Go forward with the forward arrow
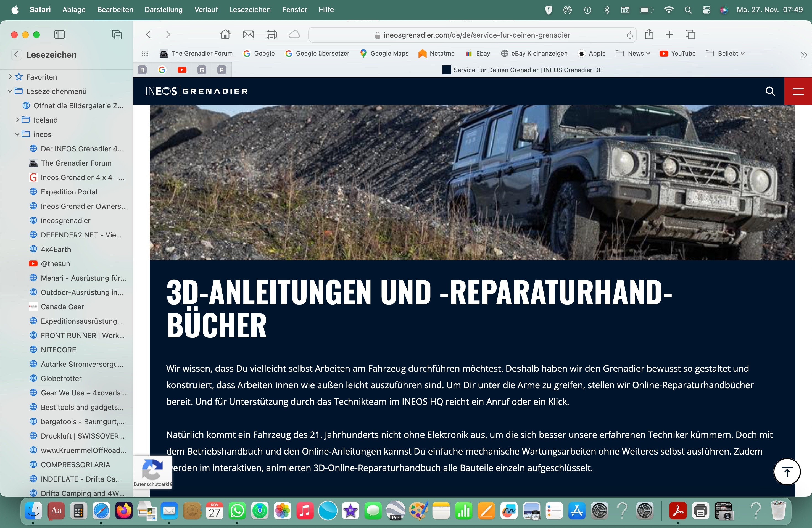The image size is (812, 528). pyautogui.click(x=168, y=35)
